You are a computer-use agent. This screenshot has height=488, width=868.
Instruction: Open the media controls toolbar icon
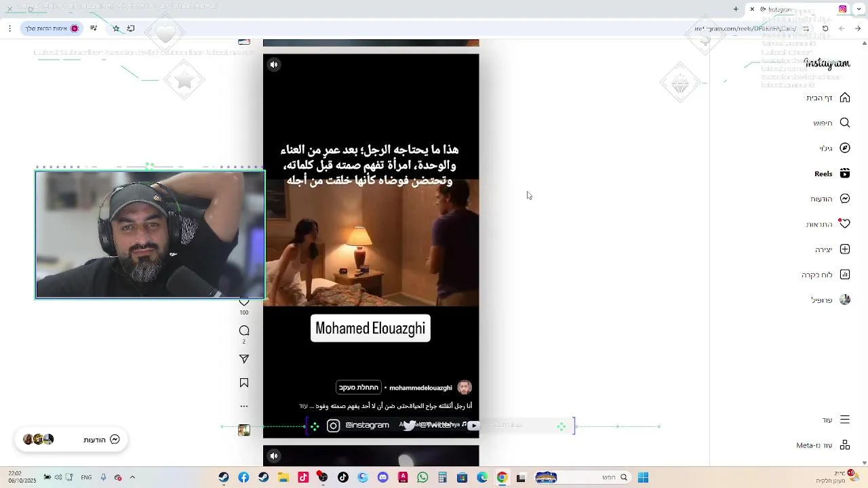coord(94,28)
